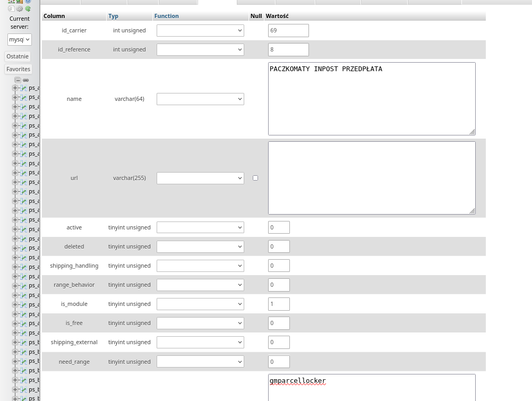Click the id_carrier value field containing 69

[288, 31]
